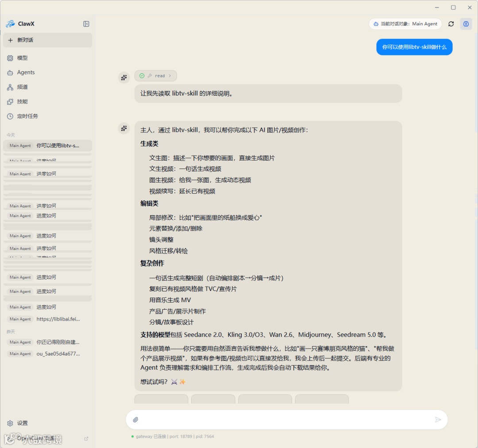Screen dimensions: 478x448
Task: Minimize the ClawX window
Action: coord(437,8)
